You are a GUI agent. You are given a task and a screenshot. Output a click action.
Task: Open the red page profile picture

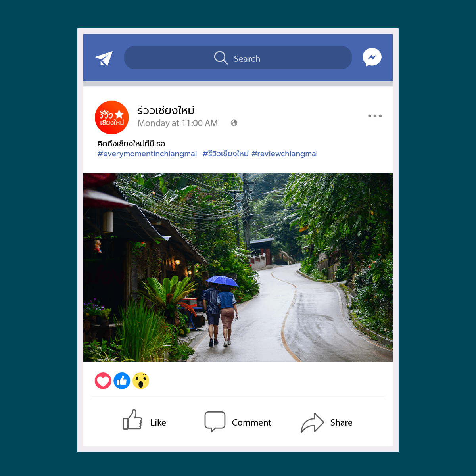coord(112,117)
